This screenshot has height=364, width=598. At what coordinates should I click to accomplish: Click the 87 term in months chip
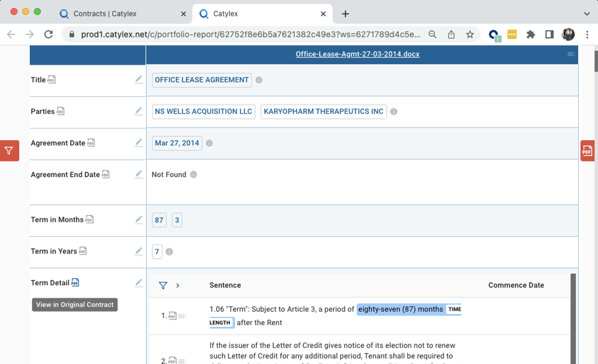[159, 220]
